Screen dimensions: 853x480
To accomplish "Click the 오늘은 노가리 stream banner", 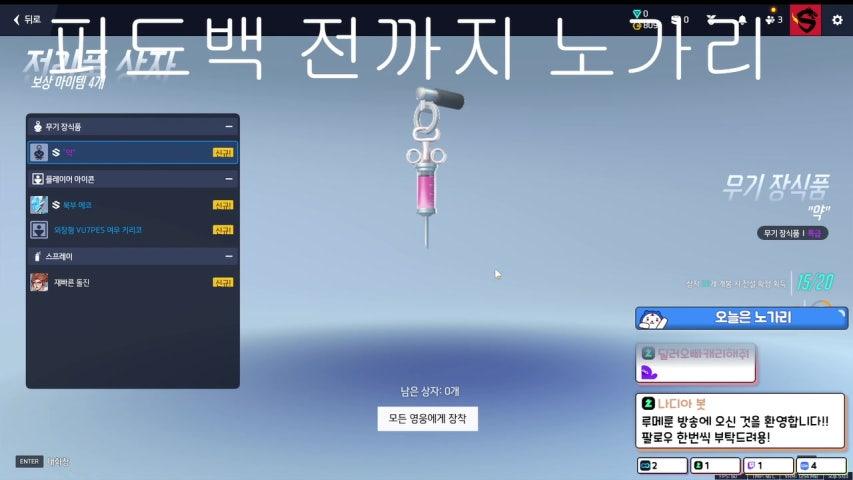I will (741, 318).
